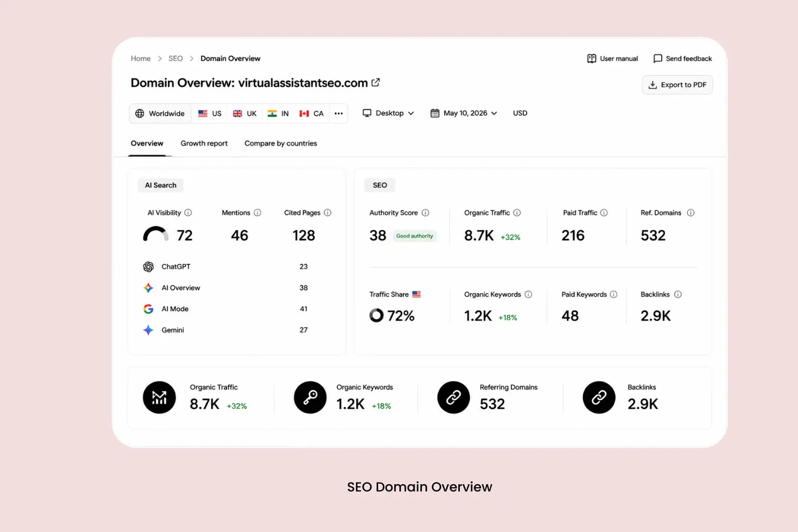Open the external link icon beside domain name
This screenshot has width=798, height=532.
tap(376, 82)
